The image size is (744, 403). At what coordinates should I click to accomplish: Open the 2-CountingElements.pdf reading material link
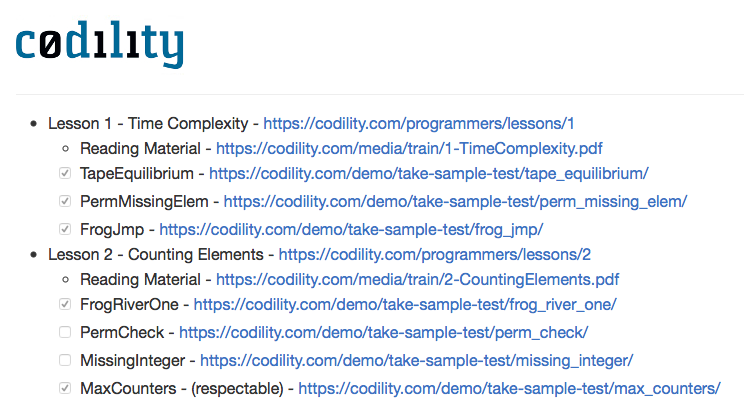click(x=418, y=280)
